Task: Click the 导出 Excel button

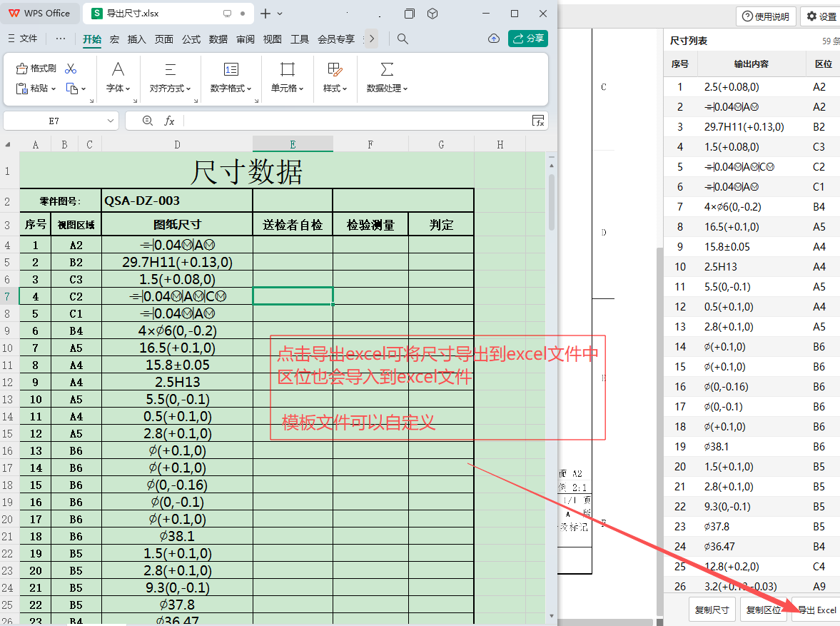Action: pyautogui.click(x=816, y=610)
